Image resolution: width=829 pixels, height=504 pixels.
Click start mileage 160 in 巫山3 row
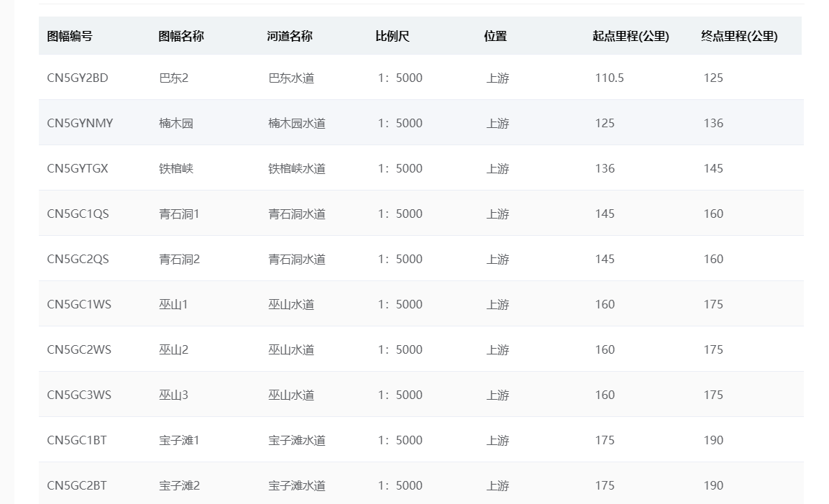[605, 395]
